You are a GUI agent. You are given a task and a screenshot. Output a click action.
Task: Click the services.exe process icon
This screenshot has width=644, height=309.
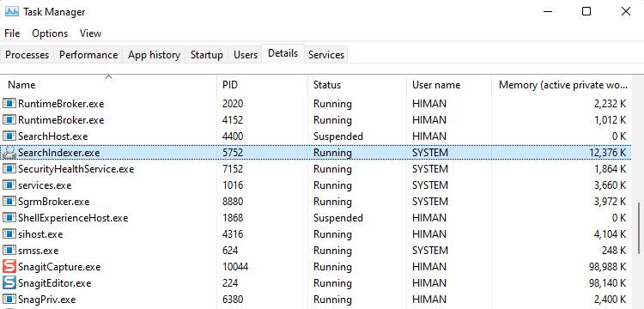(x=9, y=185)
